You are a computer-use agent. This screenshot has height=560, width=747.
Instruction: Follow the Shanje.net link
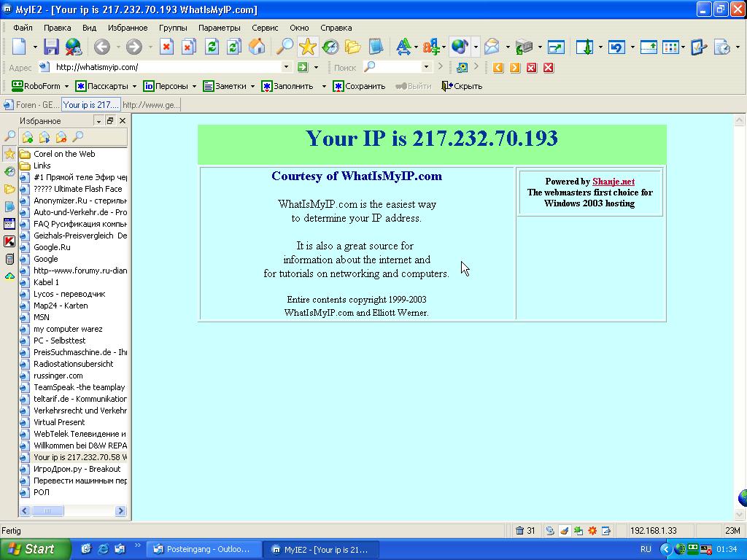click(x=613, y=182)
